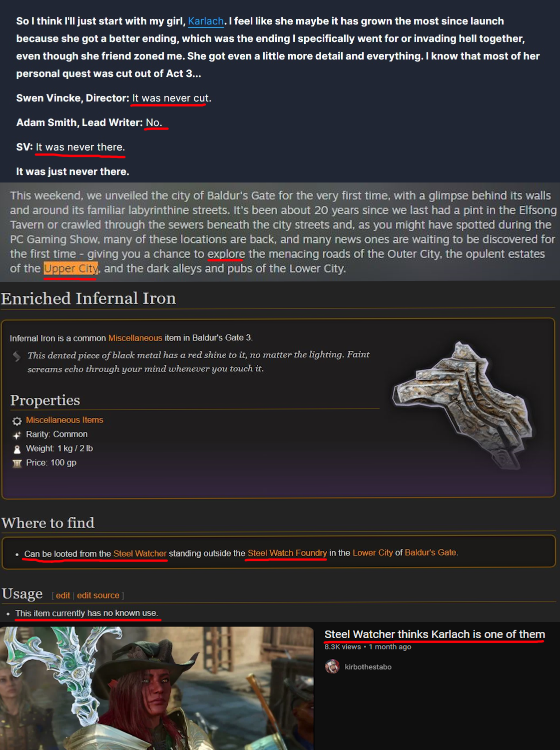Open video titled Steel Watcher thinks Karlach
560x750 pixels.
click(435, 634)
